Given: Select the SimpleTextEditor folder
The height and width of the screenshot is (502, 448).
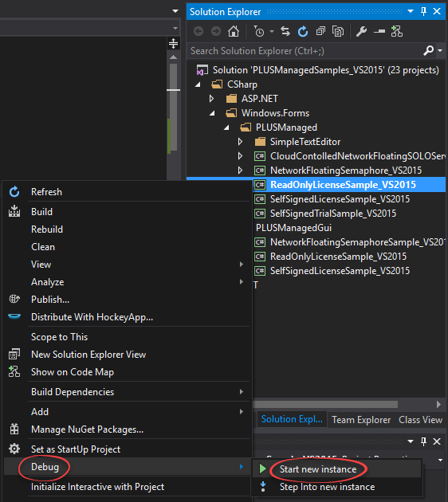Looking at the screenshot, I should [x=305, y=142].
